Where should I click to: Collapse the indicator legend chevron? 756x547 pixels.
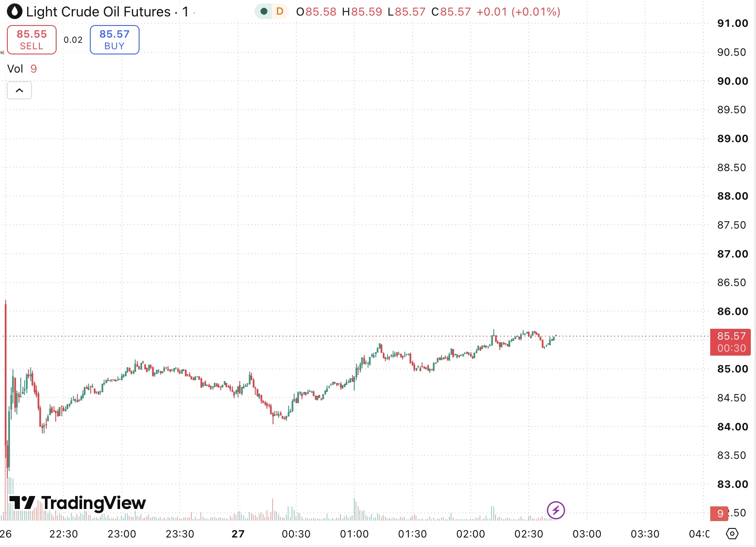(19, 90)
